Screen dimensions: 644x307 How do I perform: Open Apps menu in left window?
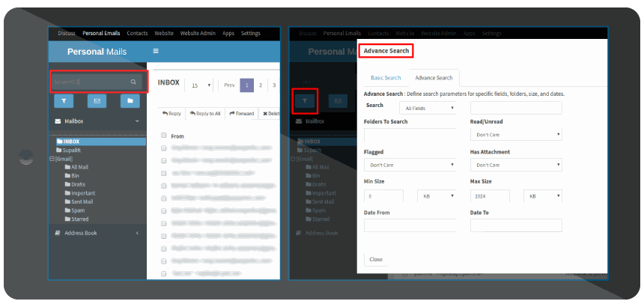(x=228, y=33)
